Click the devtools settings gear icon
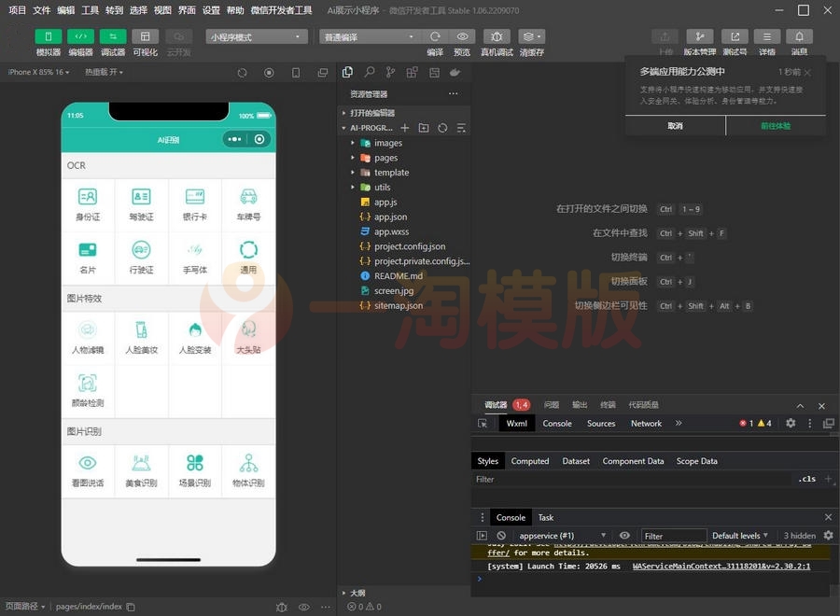Viewport: 840px width, 616px height. click(x=791, y=423)
